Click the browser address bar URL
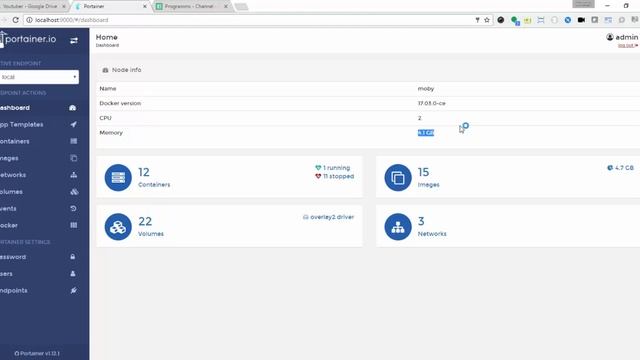Image resolution: width=640 pixels, height=360 pixels. point(71,20)
